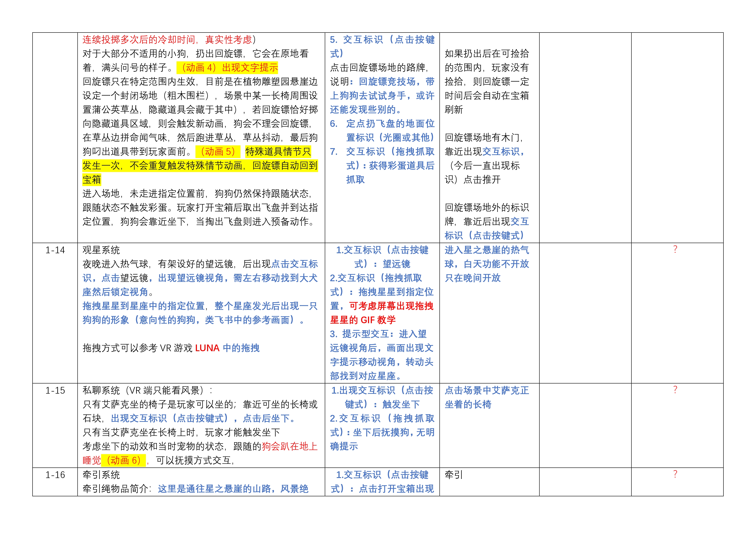Image resolution: width=756 pixels, height=534 pixels.
Task: Click the red text 星星的 GIF 教学
Action: (x=363, y=320)
